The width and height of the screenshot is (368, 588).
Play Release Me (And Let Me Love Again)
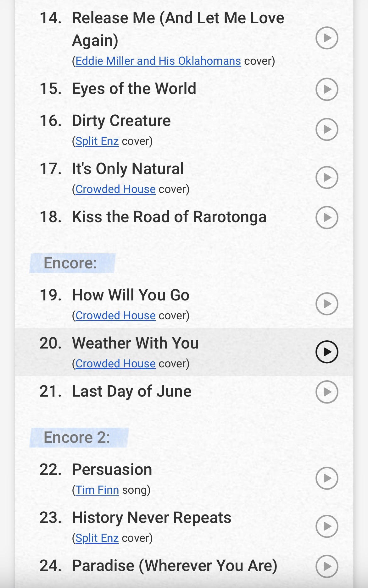coord(327,38)
